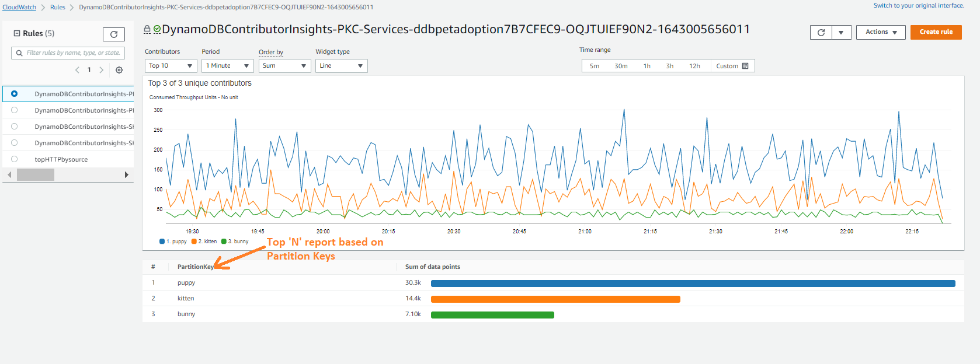Open Rules breadcrumb link

pos(58,7)
